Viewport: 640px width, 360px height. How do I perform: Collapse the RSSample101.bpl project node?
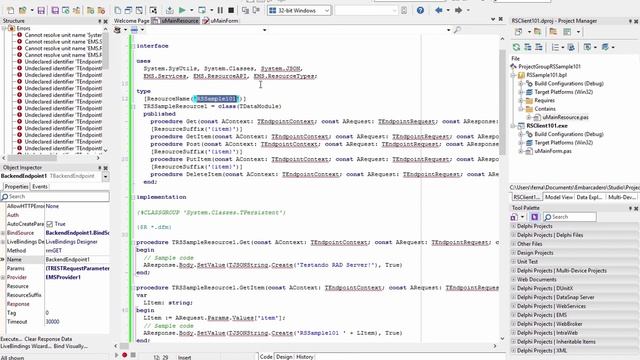click(x=513, y=75)
